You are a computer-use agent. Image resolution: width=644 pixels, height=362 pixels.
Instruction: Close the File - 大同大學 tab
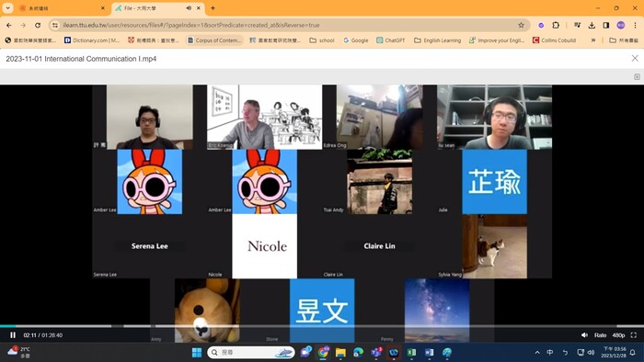click(x=199, y=7)
